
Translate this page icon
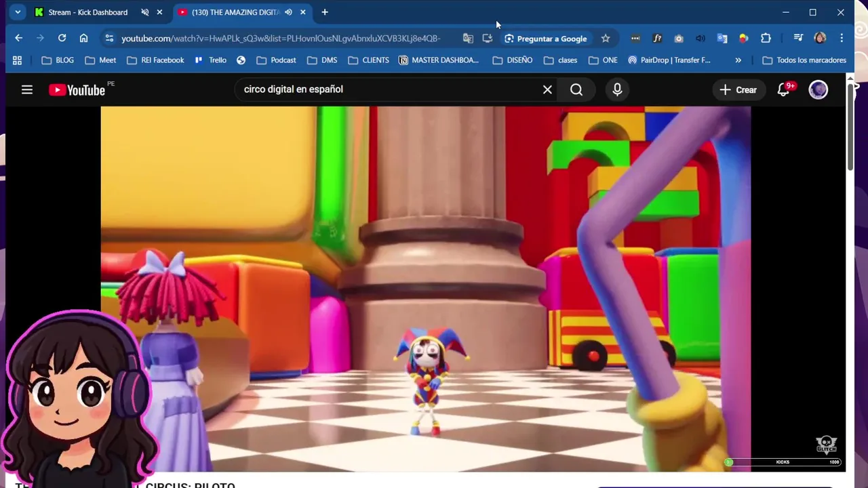tap(468, 39)
